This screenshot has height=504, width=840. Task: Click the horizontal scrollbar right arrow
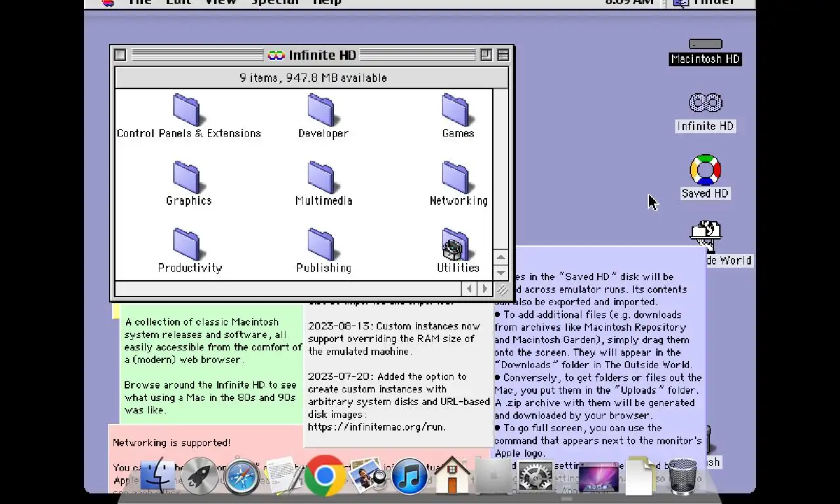485,289
